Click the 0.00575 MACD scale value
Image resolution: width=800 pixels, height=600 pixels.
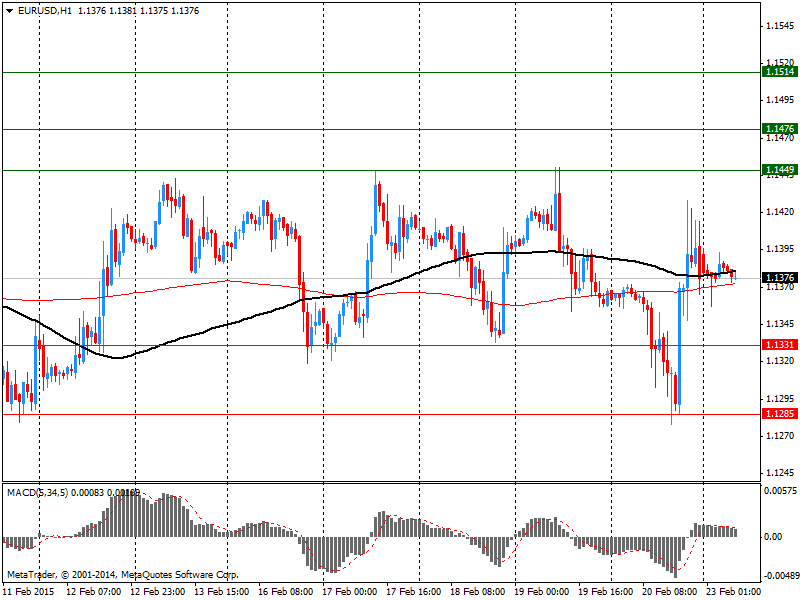click(x=781, y=491)
